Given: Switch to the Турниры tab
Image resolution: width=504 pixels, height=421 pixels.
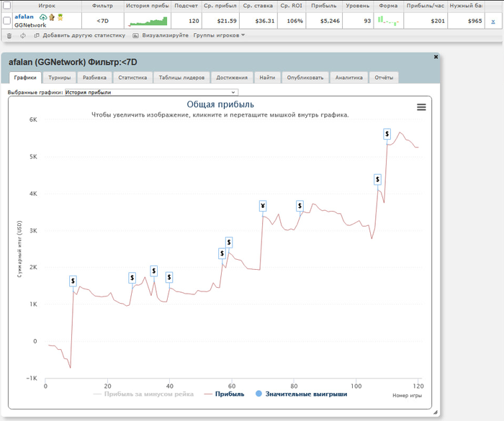Looking at the screenshot, I should (60, 78).
